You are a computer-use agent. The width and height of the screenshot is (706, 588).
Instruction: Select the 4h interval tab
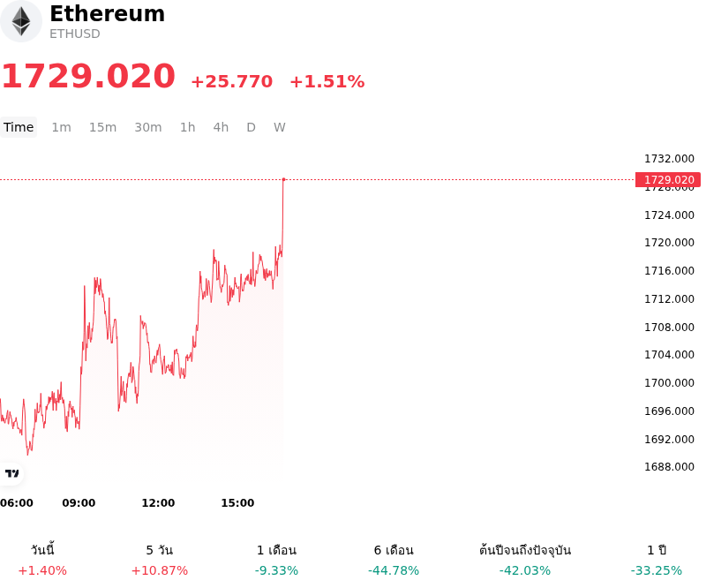click(221, 127)
